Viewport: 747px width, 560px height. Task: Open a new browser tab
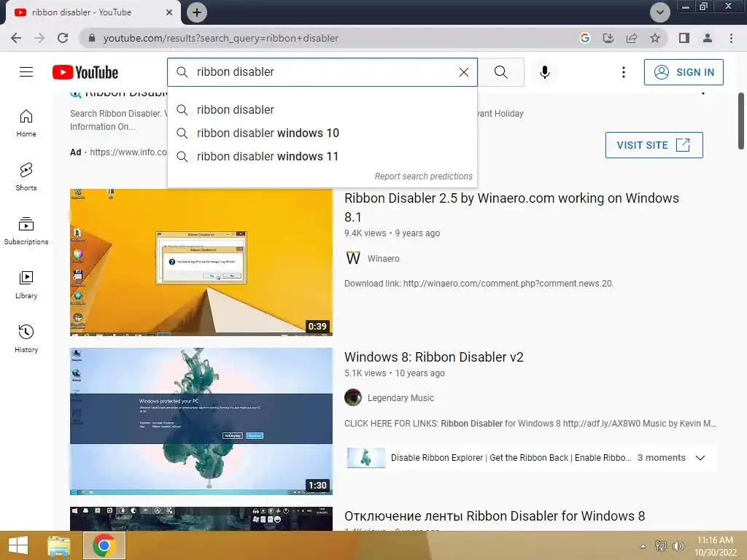(x=196, y=12)
